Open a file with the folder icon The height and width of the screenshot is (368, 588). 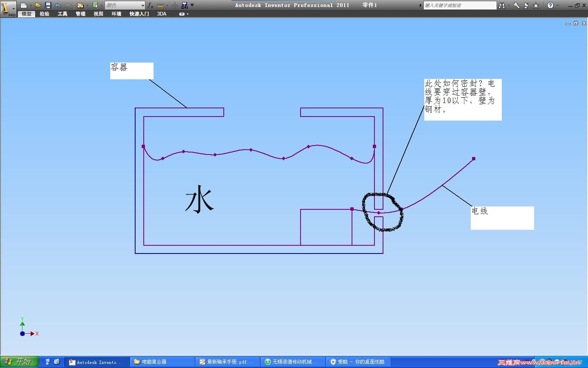(38, 5)
